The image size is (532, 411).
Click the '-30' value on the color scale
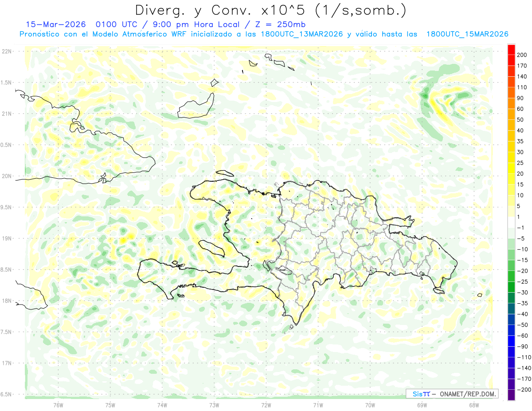[x=523, y=293]
